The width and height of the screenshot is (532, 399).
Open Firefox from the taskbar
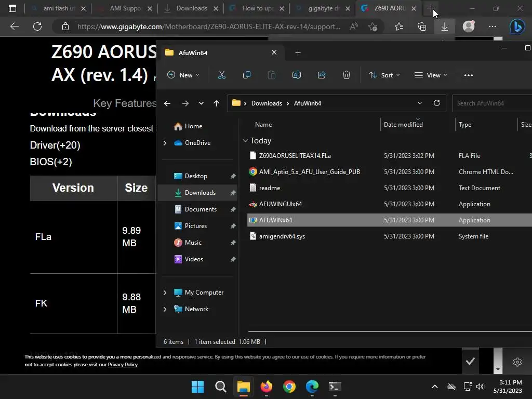click(267, 387)
